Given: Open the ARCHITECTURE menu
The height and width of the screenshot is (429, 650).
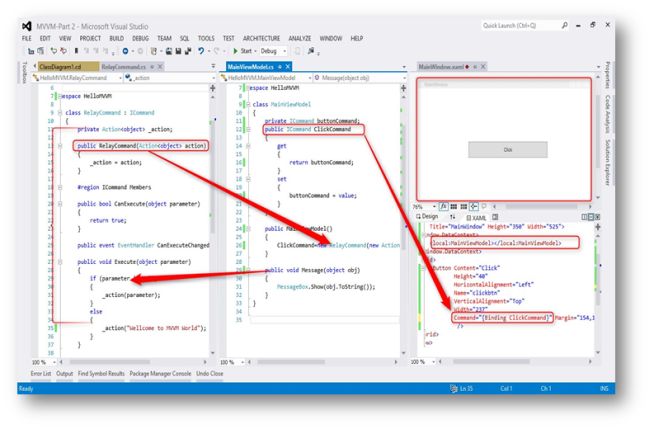Looking at the screenshot, I should click(x=262, y=38).
